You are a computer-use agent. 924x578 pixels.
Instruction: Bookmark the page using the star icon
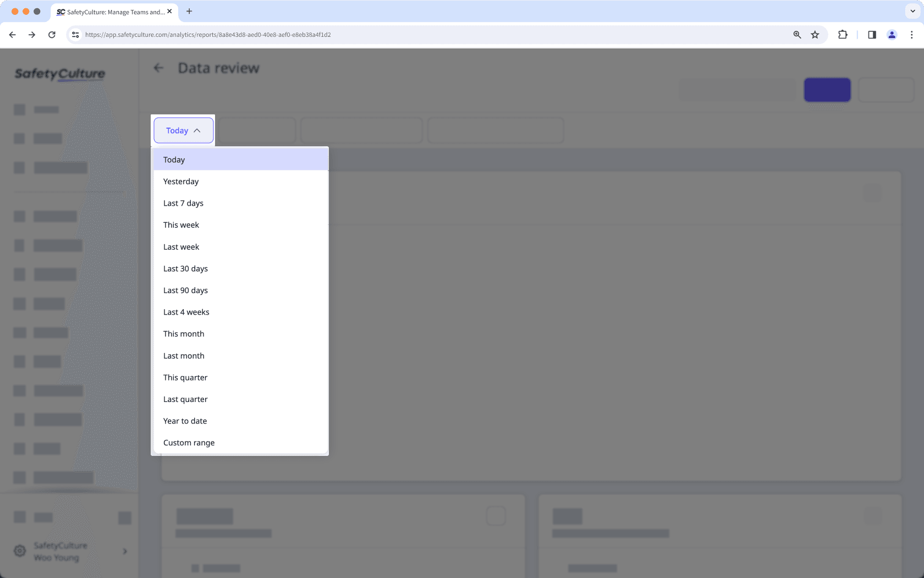point(815,34)
